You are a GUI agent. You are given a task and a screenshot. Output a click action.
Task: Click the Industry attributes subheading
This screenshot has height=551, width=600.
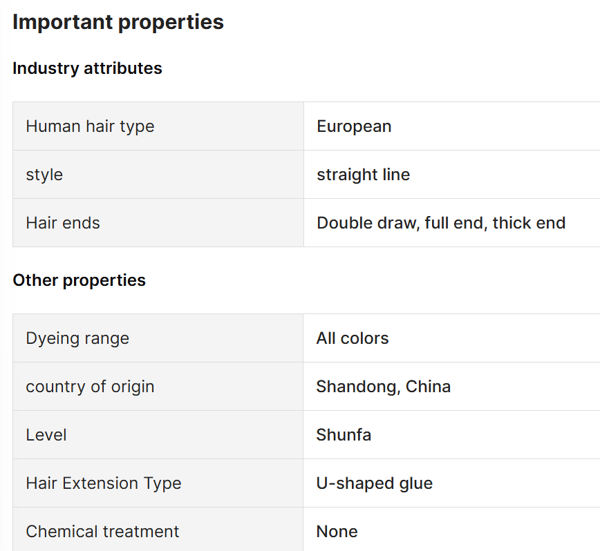click(x=87, y=68)
